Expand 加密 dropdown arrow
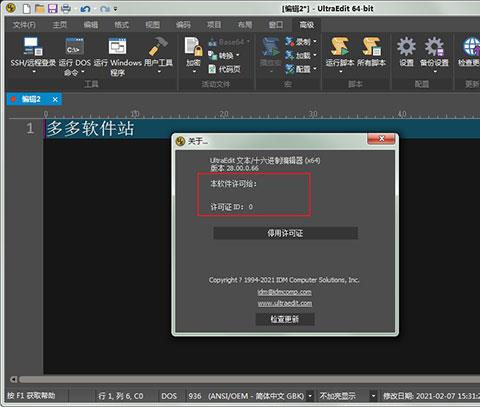This screenshot has height=407, width=480. (x=194, y=71)
